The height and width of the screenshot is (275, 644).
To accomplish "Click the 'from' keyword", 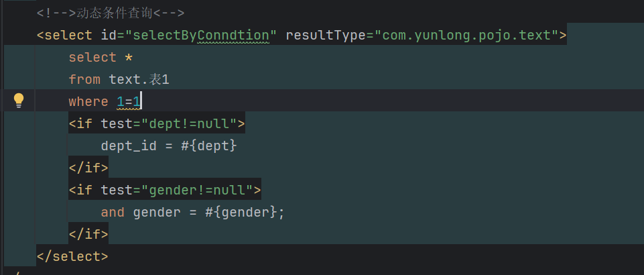I will pos(84,79).
